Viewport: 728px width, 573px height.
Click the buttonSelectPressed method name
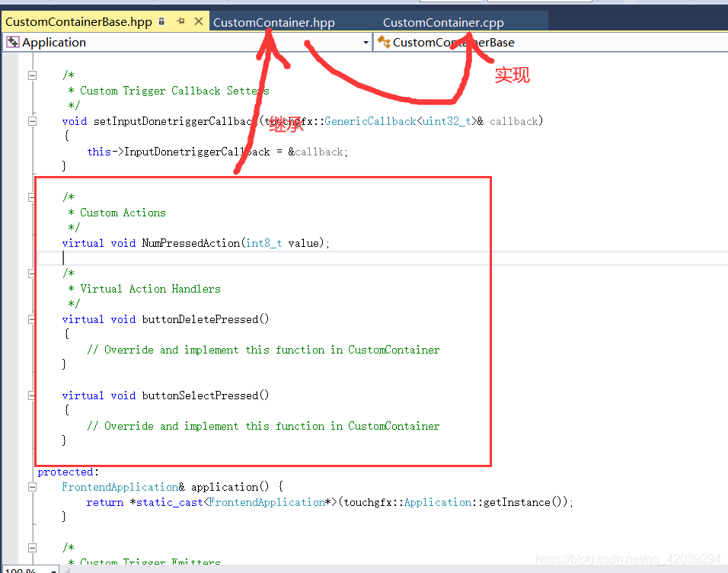(200, 395)
